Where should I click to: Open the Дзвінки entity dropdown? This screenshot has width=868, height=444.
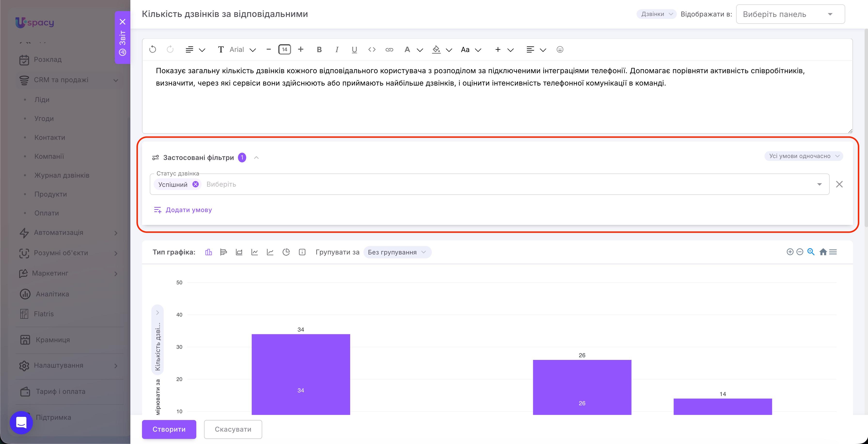(x=656, y=14)
